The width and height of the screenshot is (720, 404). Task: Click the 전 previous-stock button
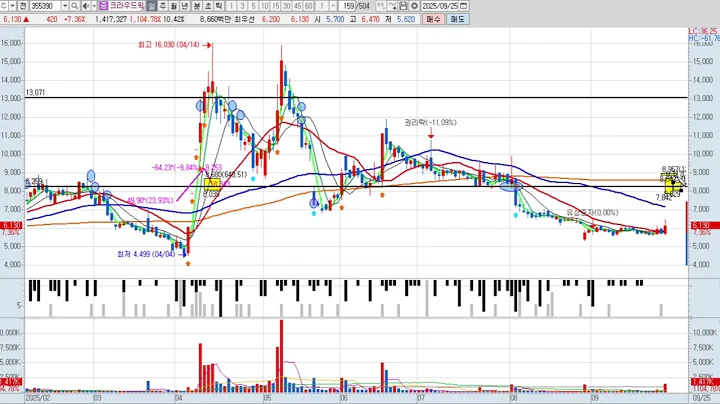(x=23, y=6)
